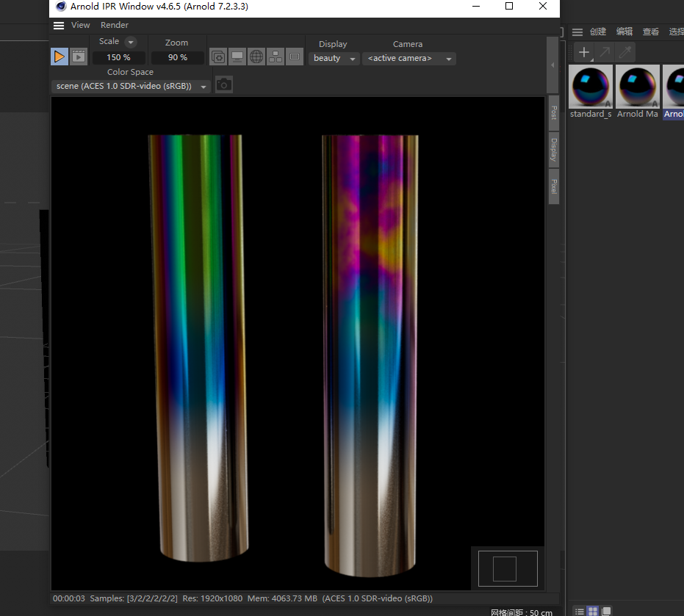The height and width of the screenshot is (616, 684).
Task: Click the grid view icon at bottom right
Action: (x=592, y=611)
